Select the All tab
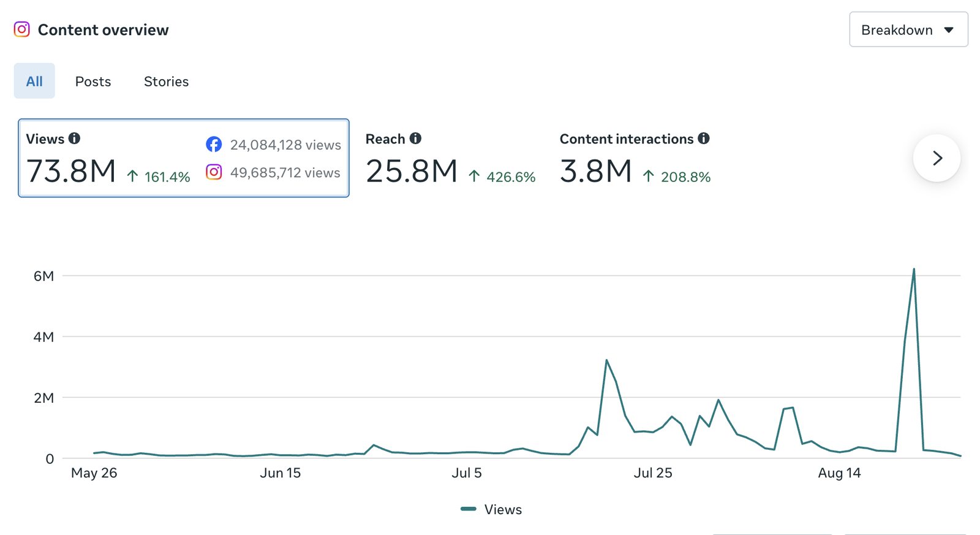 (x=34, y=81)
